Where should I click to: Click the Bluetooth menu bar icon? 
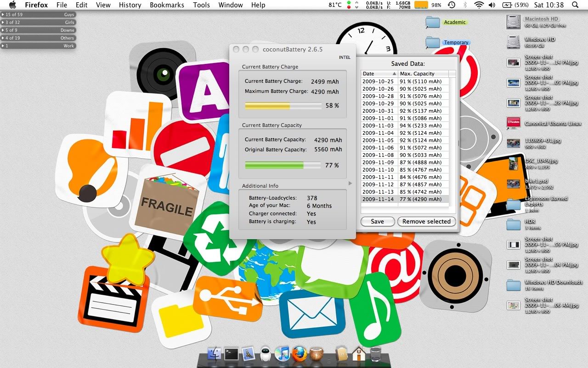tap(465, 5)
